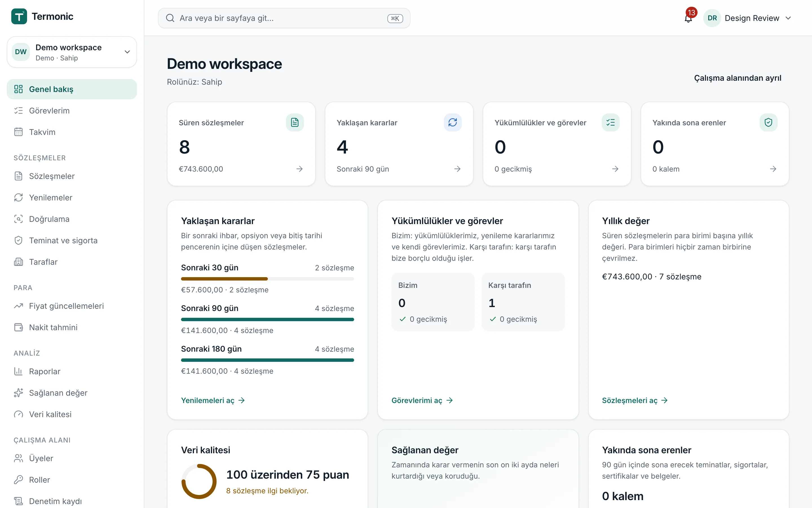Click the arrow on the Süren sözleşmeler card
Viewport: 812px width, 508px height.
(x=299, y=169)
